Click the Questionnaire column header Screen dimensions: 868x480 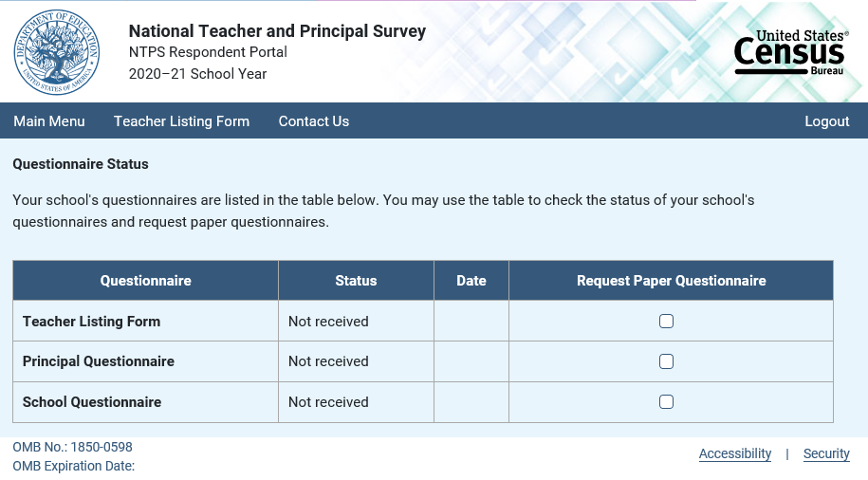click(x=146, y=281)
